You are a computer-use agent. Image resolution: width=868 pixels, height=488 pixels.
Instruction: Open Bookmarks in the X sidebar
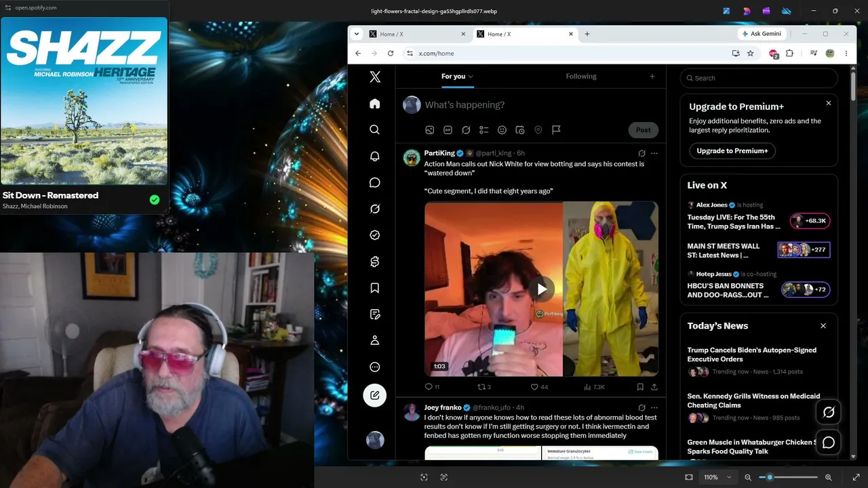coord(375,288)
